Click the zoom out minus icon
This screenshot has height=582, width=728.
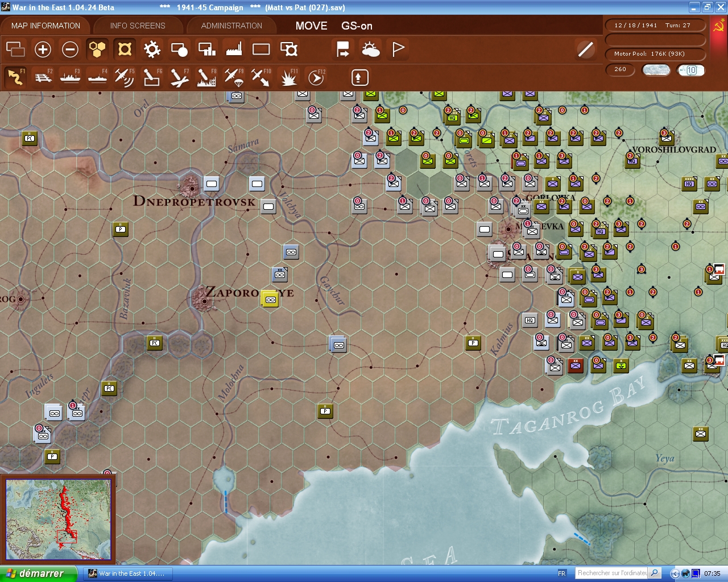point(70,49)
